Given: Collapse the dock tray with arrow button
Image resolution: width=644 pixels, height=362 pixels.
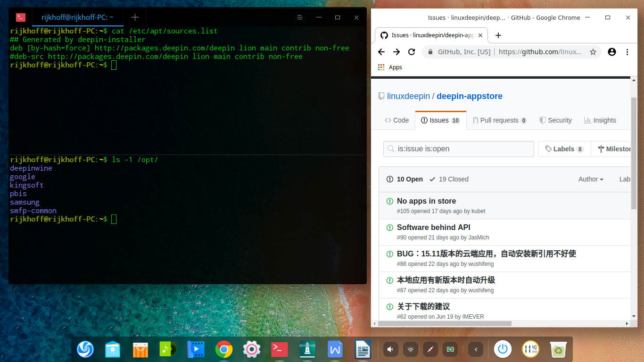Looking at the screenshot, I should (476, 349).
